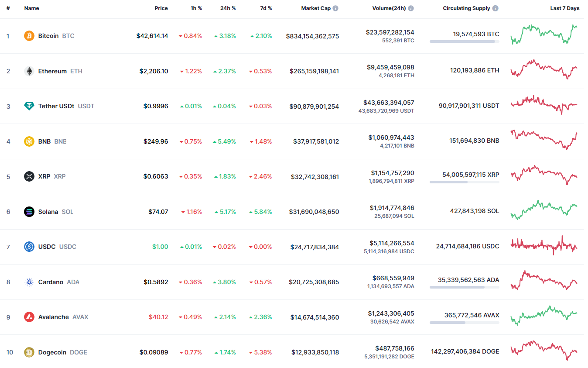Click the BNB logo icon
Viewport: 588px width, 368px height.
[x=29, y=141]
